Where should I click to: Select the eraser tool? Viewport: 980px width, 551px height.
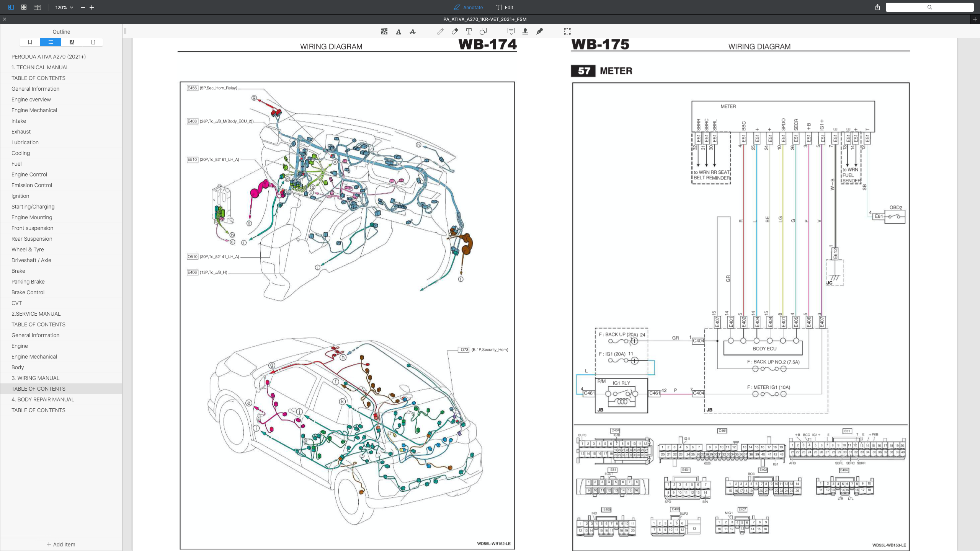(455, 31)
